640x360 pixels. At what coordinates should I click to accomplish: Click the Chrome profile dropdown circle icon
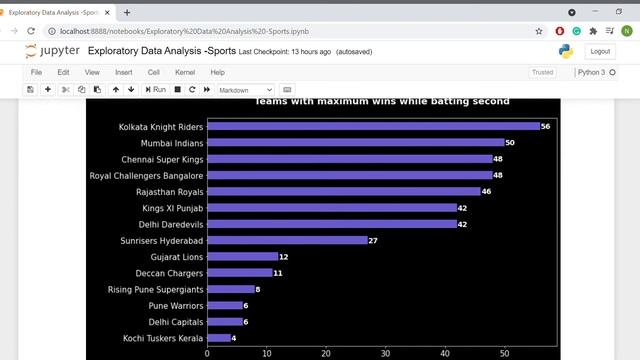[x=571, y=13]
